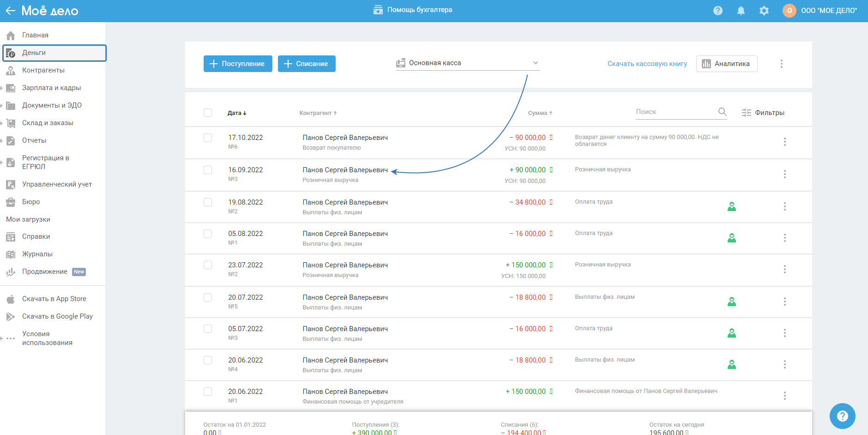Open settings gear in top bar
868x435 pixels.
pos(764,11)
